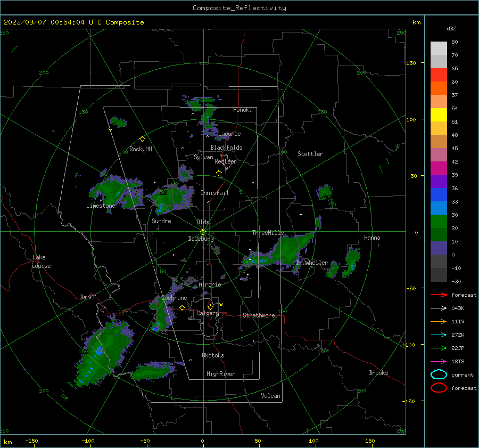Screen dimensions: 479x448
Task: Click the magenta 18TS arrow legend icon
Action: pyautogui.click(x=439, y=361)
